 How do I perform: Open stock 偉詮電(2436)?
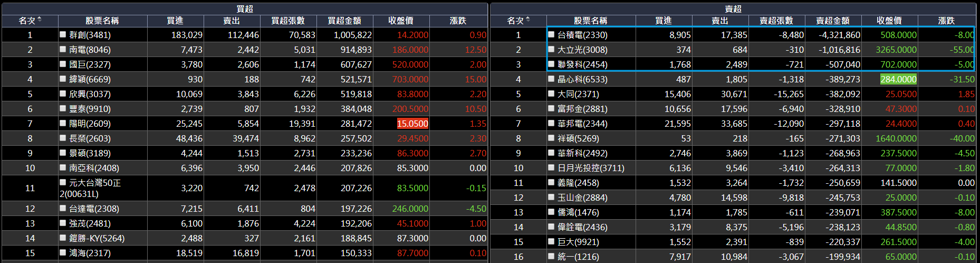click(583, 227)
